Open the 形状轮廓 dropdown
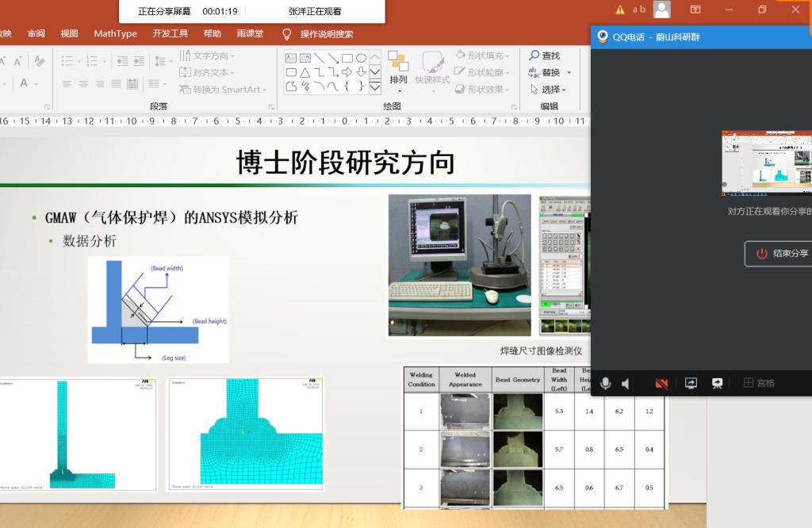The height and width of the screenshot is (528, 812). (x=483, y=72)
